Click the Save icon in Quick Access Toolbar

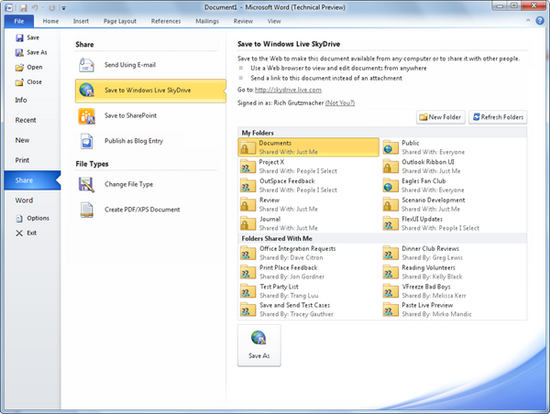(x=23, y=7)
